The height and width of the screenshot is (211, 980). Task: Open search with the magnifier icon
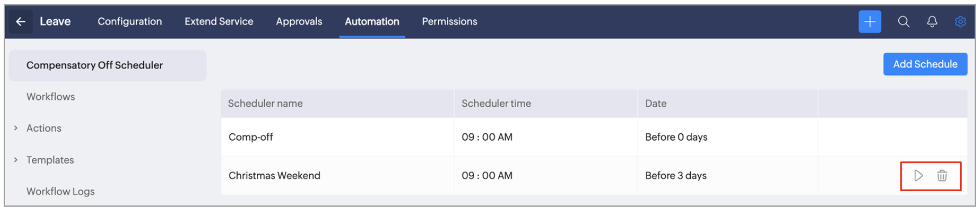point(903,22)
